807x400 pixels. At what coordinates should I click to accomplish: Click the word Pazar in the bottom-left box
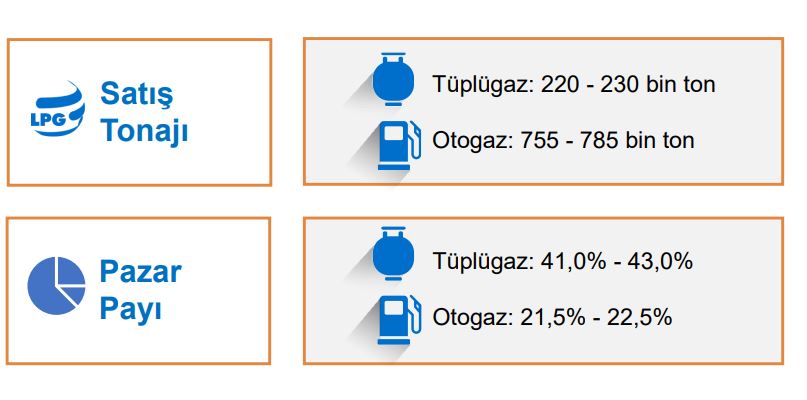(141, 272)
